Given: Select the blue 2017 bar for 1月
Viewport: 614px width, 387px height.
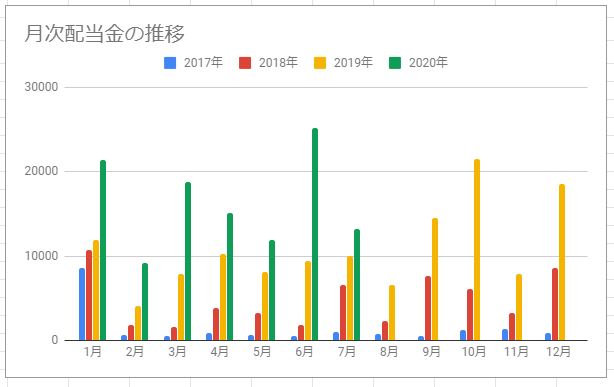Looking at the screenshot, I should point(82,304).
